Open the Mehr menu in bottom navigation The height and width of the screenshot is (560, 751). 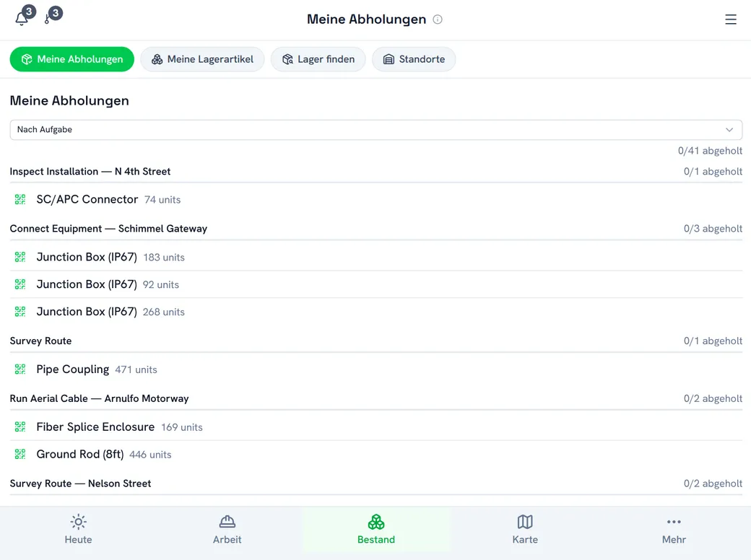pyautogui.click(x=674, y=530)
